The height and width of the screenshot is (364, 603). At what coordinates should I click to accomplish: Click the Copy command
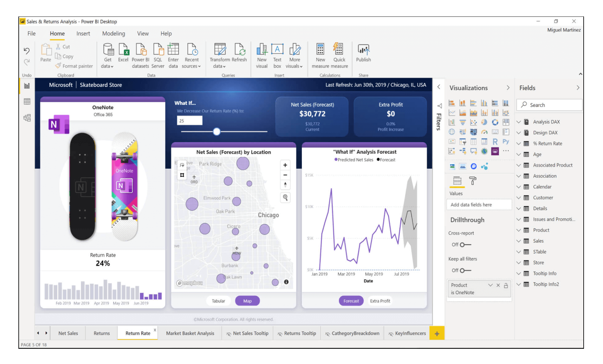64,56
